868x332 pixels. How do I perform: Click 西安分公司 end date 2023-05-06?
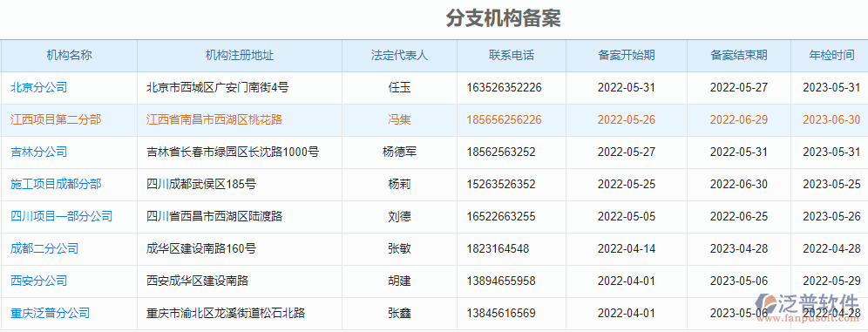tap(739, 281)
